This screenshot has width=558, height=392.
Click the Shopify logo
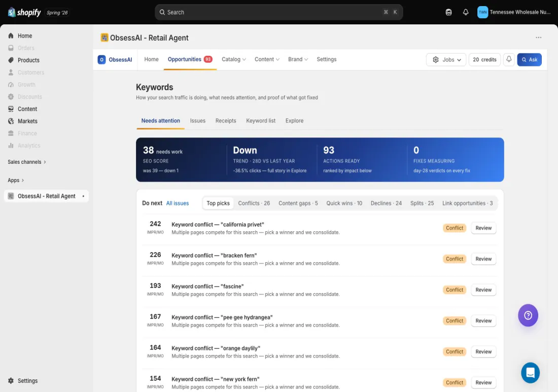[x=24, y=13]
